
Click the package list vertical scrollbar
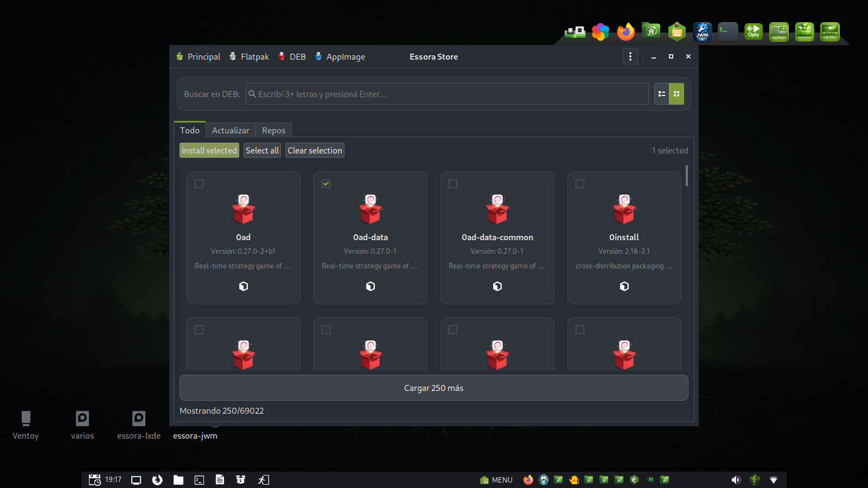click(687, 176)
